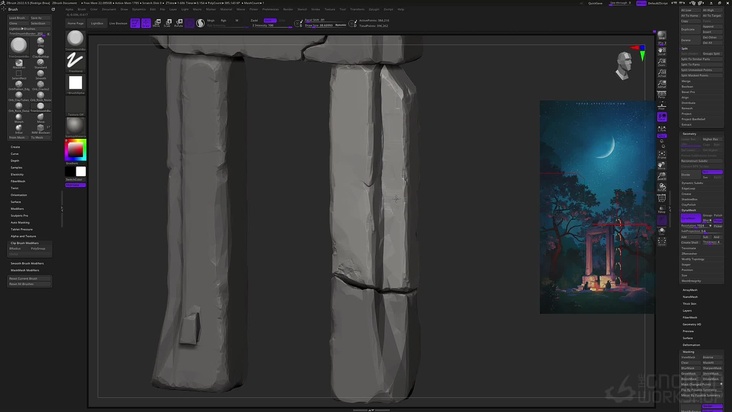Select the Inflat brush

19,128
